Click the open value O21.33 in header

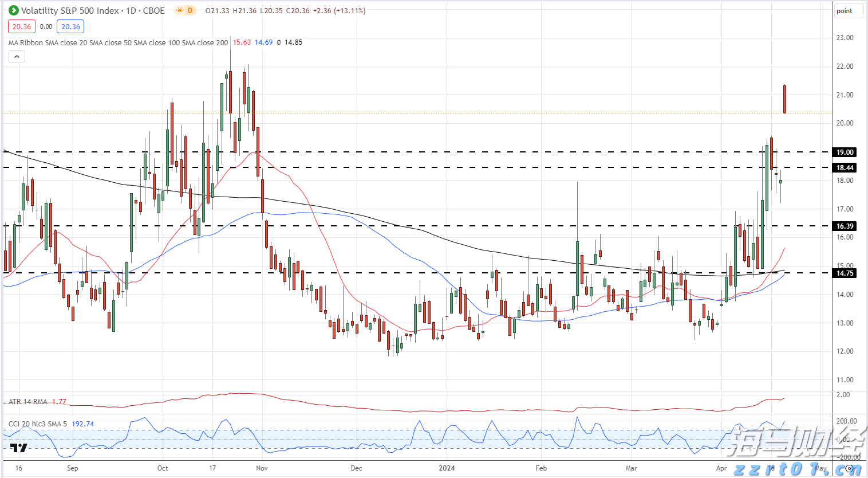click(x=218, y=10)
